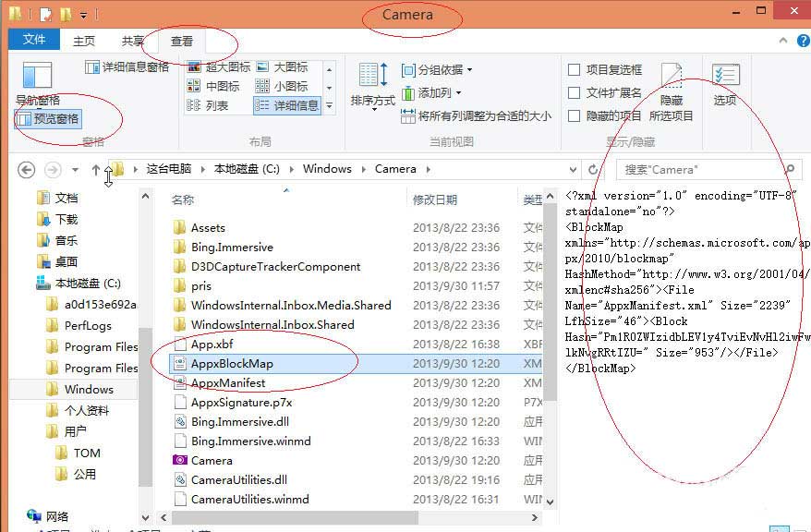Check the 文件扩展名 file extensions box
811x532 pixels.
[575, 93]
